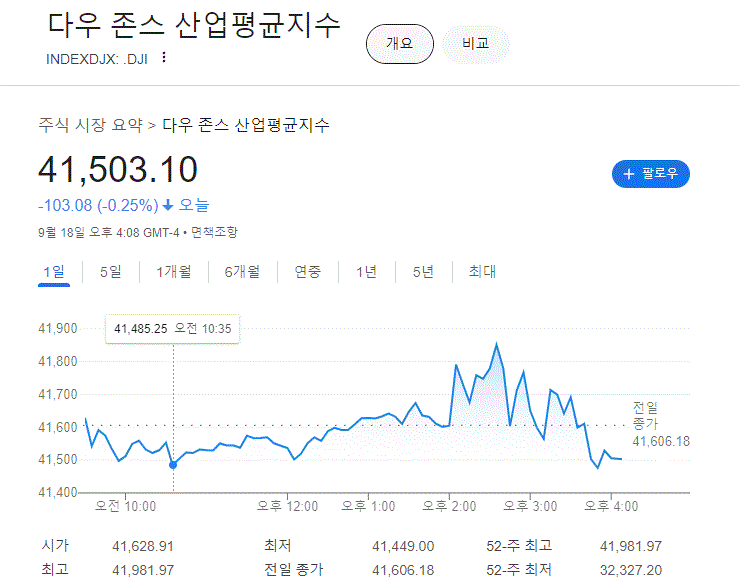Image resolution: width=740 pixels, height=588 pixels.
Task: Select the 개요 overview tab
Action: (x=399, y=44)
